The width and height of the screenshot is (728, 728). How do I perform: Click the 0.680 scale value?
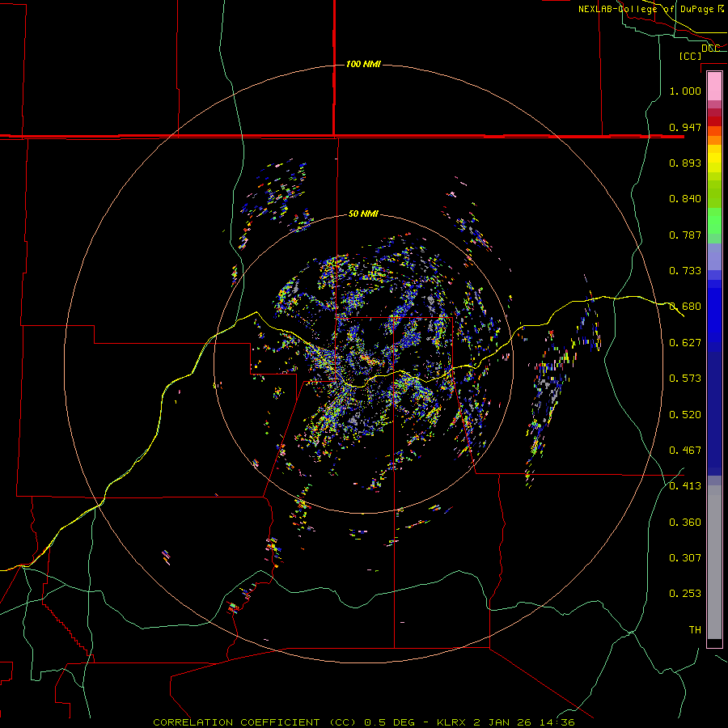[685, 307]
